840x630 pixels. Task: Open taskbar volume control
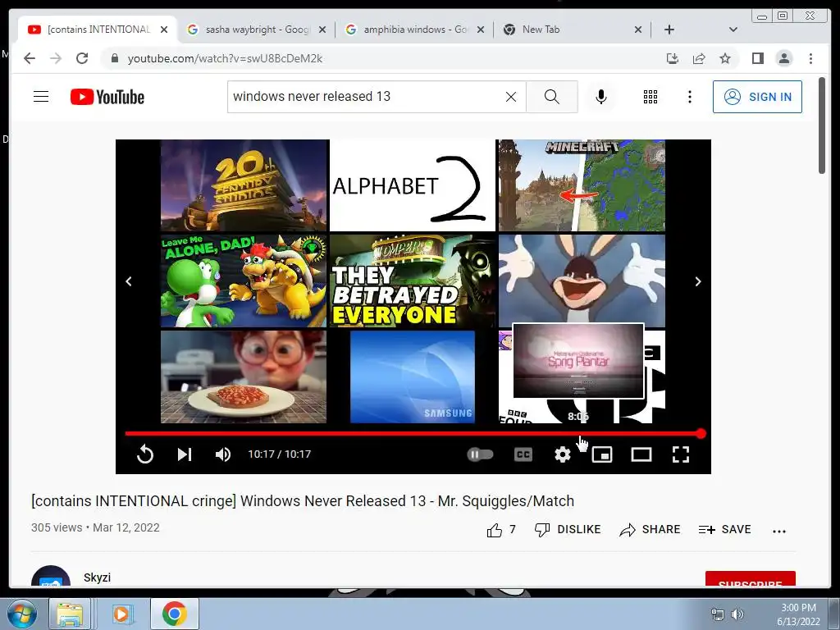[737, 614]
